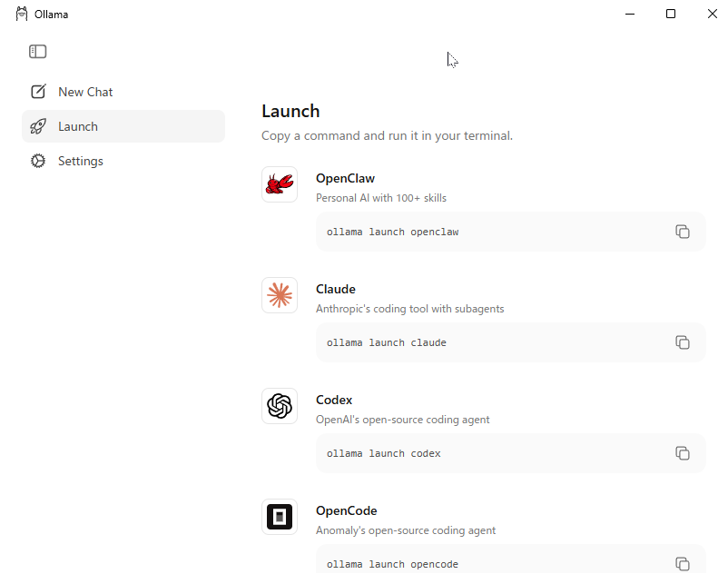Screen dimensions: 728x574
Task: Click the Codex OpenAI logo
Action: [280, 406]
